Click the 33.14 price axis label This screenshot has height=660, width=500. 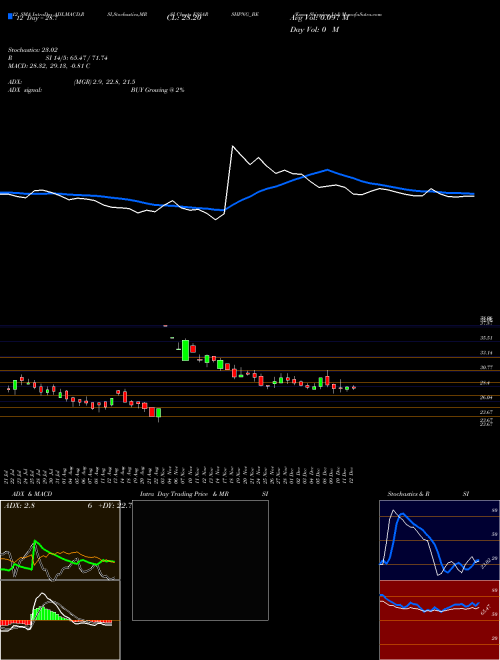pyautogui.click(x=487, y=353)
